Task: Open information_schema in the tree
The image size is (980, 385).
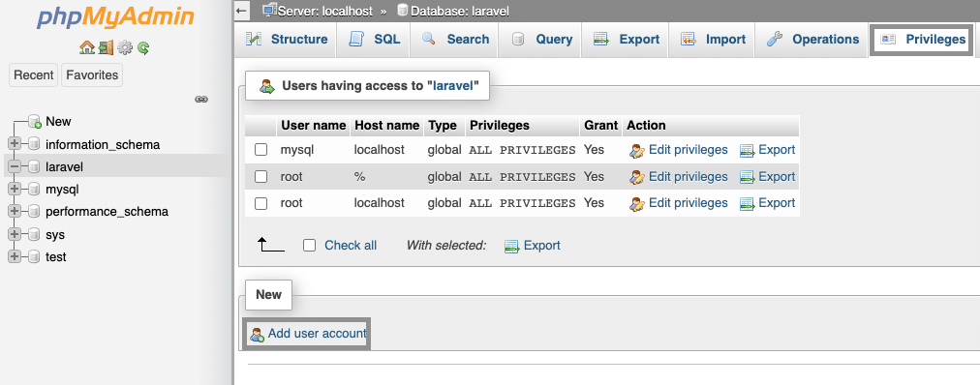Action: (103, 145)
